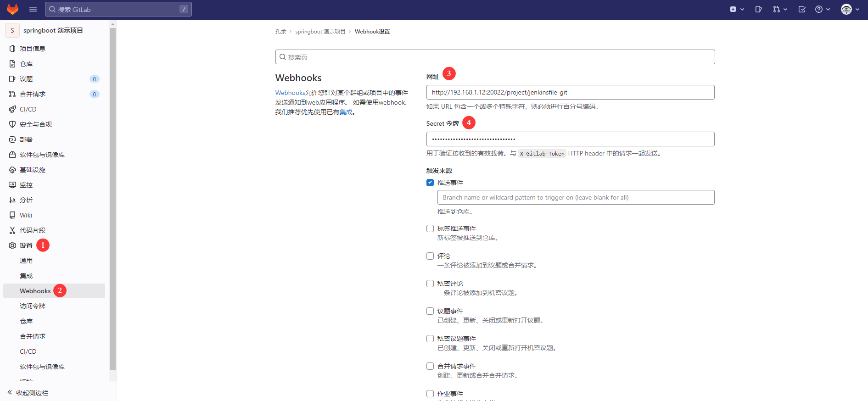Image resolution: width=868 pixels, height=401 pixels.
Task: Click the Secret token input field
Action: (x=570, y=139)
